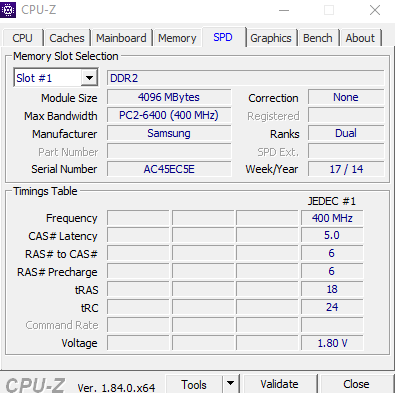Select the SPD tab

point(223,37)
